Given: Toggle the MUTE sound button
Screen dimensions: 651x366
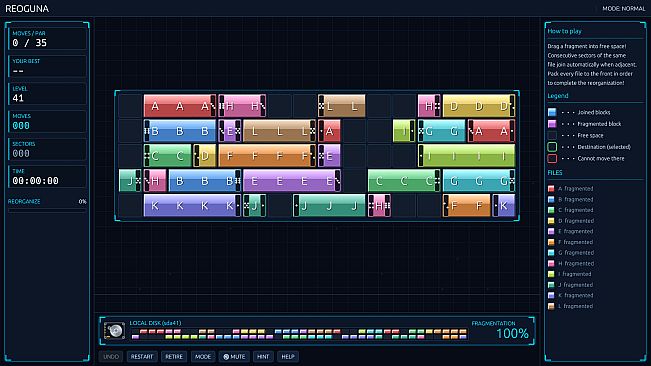Looking at the screenshot, I should 234,356.
